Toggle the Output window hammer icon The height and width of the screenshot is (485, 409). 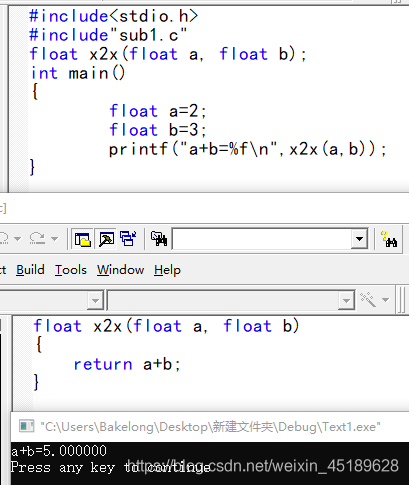point(106,239)
